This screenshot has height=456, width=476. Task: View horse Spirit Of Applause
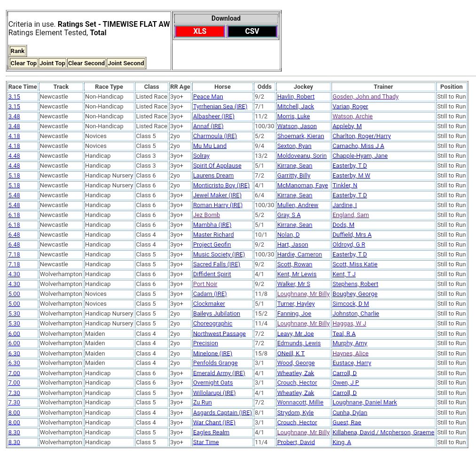coord(217,166)
